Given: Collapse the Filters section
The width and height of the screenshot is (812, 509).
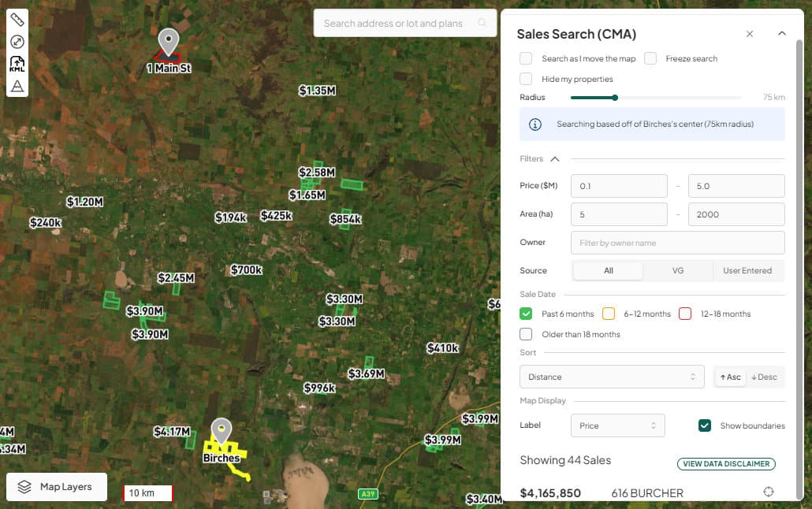Looking at the screenshot, I should [x=555, y=159].
